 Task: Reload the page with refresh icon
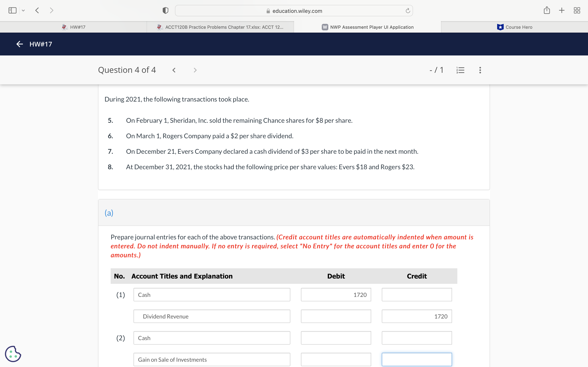408,11
